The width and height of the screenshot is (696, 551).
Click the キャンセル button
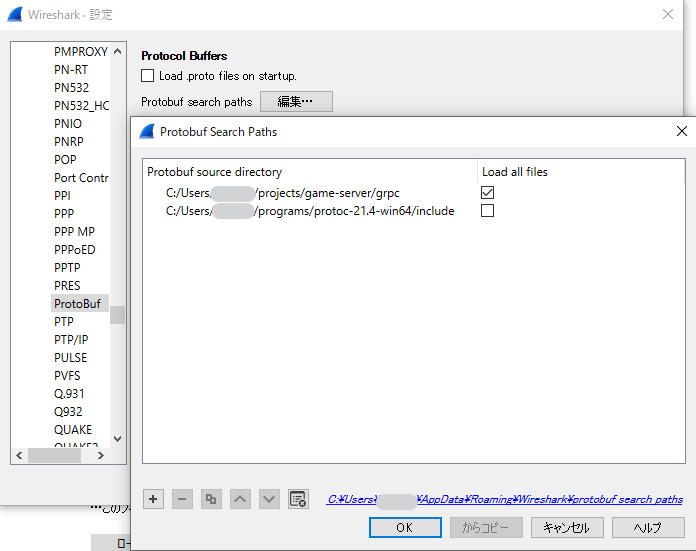click(x=567, y=527)
